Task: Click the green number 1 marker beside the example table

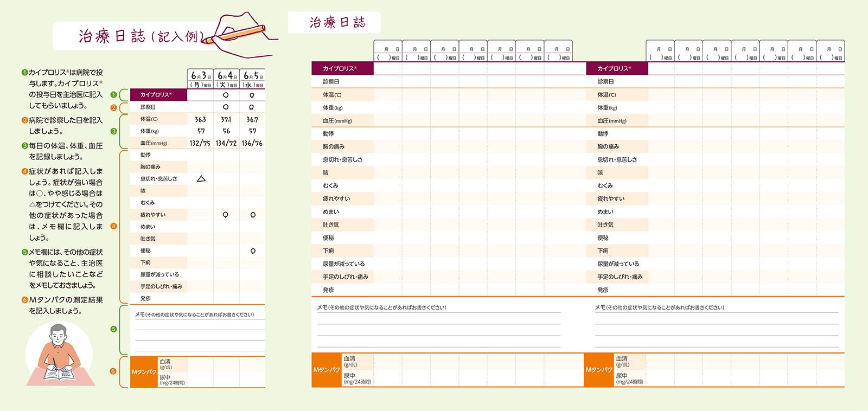Action: click(x=113, y=95)
